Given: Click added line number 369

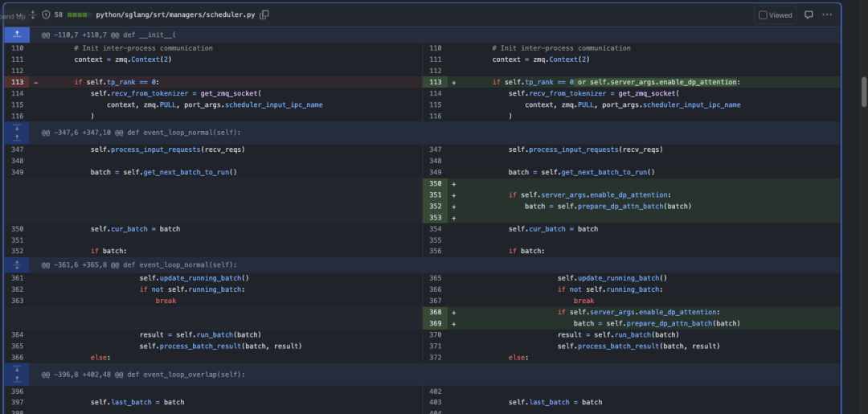Looking at the screenshot, I should (x=435, y=323).
